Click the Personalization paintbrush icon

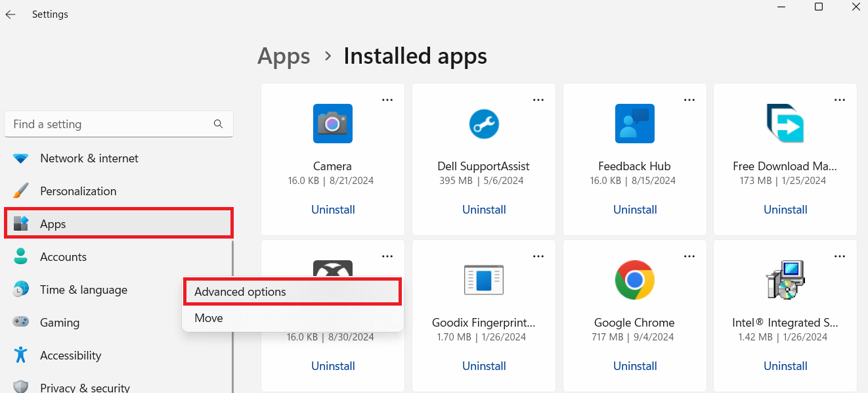click(21, 191)
